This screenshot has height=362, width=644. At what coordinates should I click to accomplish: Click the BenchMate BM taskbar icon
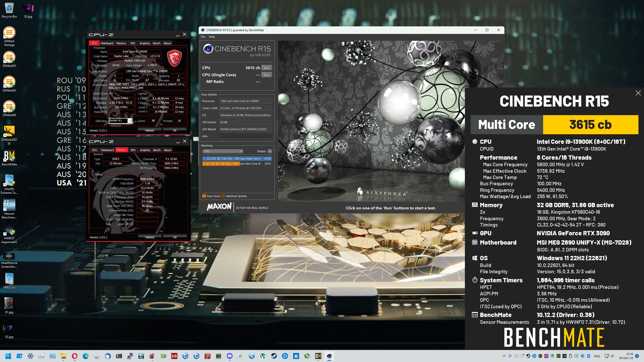[318, 356]
